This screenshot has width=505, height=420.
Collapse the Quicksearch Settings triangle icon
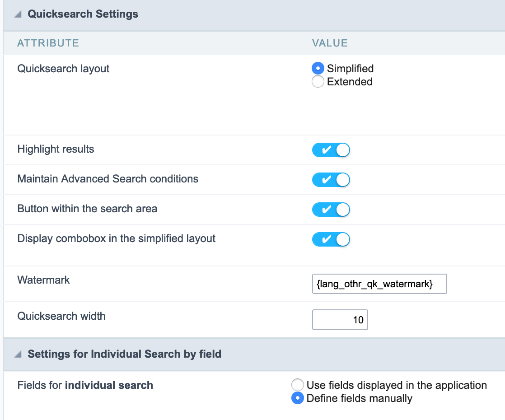18,14
